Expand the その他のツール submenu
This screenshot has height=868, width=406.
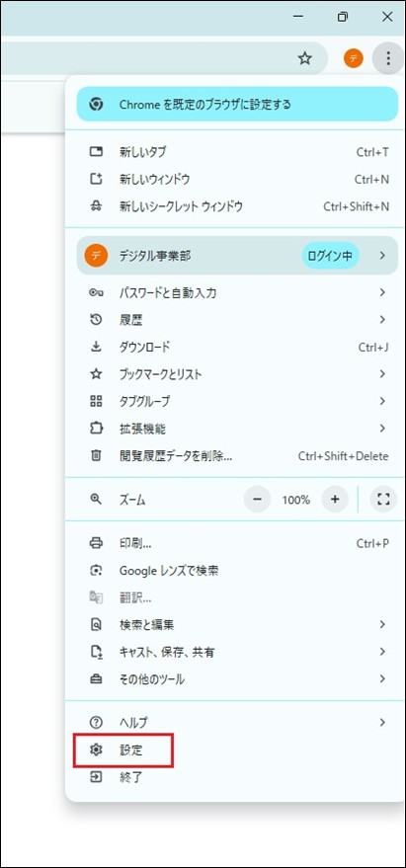237,678
